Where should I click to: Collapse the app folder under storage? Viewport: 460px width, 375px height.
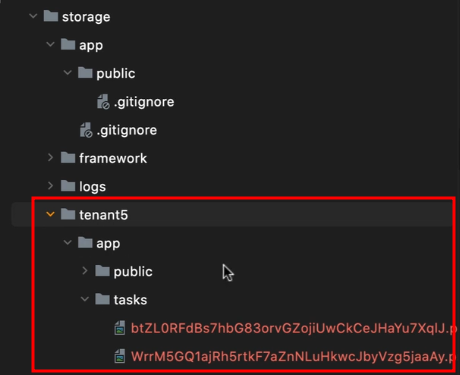pos(50,44)
